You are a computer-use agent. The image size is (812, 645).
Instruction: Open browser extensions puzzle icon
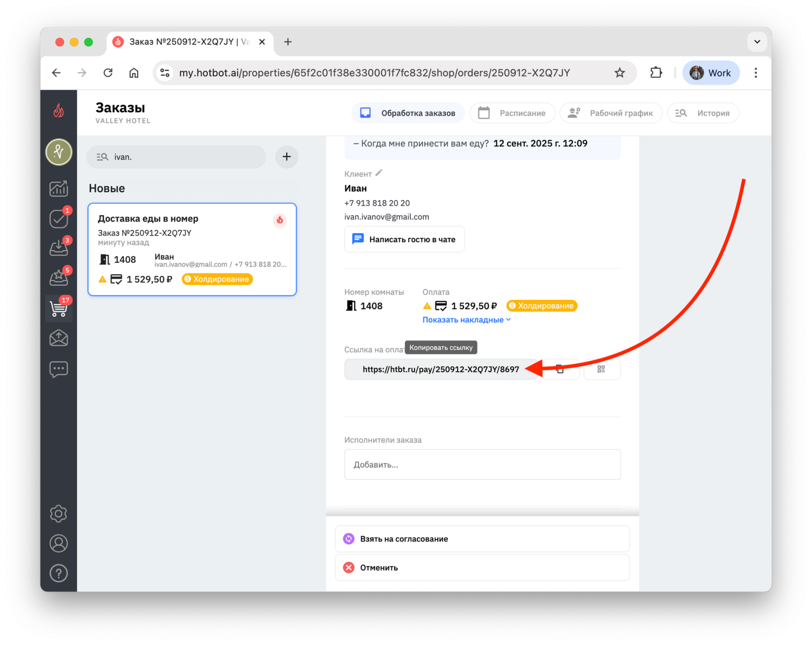click(656, 73)
